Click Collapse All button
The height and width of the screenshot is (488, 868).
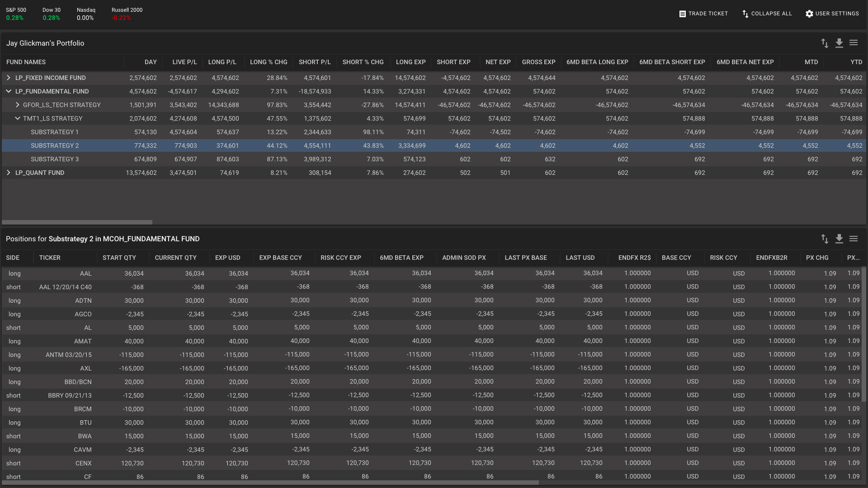[x=767, y=14]
